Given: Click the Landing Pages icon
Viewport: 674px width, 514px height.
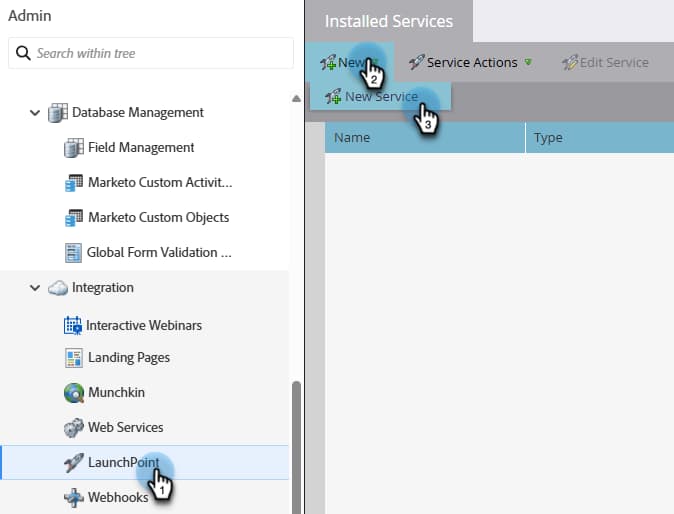Looking at the screenshot, I should 74,358.
